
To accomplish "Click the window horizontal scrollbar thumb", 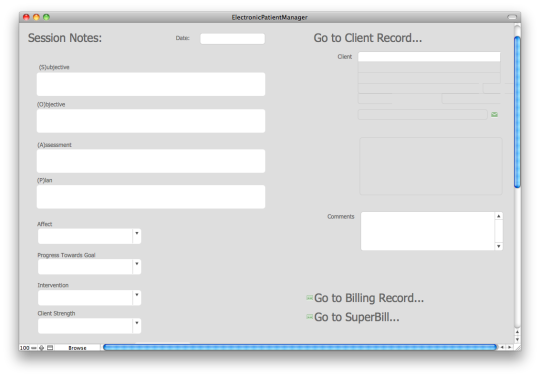I will coord(300,347).
